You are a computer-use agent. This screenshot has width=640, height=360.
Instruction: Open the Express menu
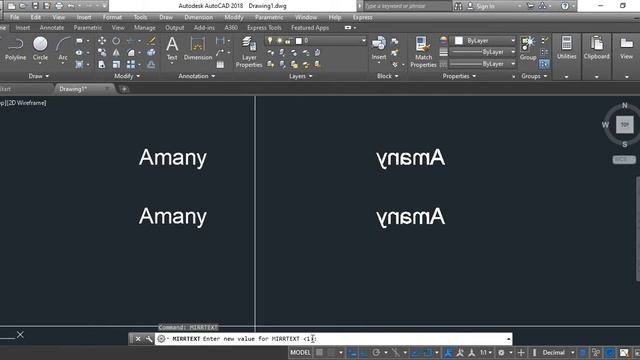[362, 17]
